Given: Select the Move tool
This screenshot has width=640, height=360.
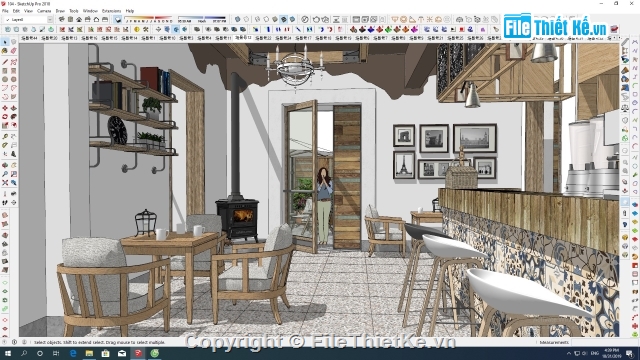Looking at the screenshot, I should click(x=5, y=108).
